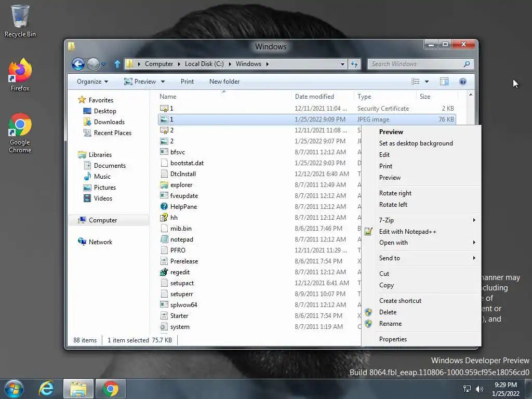
Task: Select Edit with Notepad++ entry
Action: pyautogui.click(x=421, y=232)
